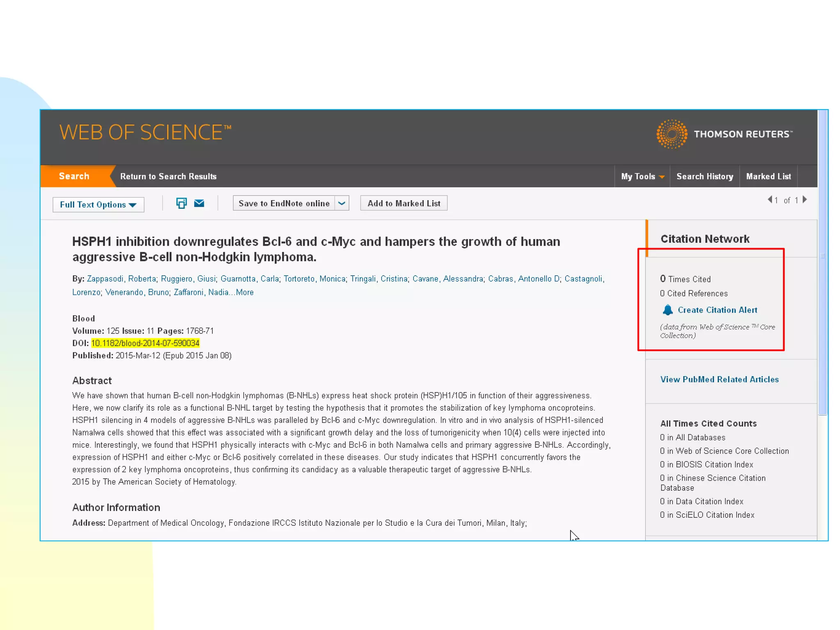840x630 pixels.
Task: Open the My Tools menu
Action: tap(642, 176)
